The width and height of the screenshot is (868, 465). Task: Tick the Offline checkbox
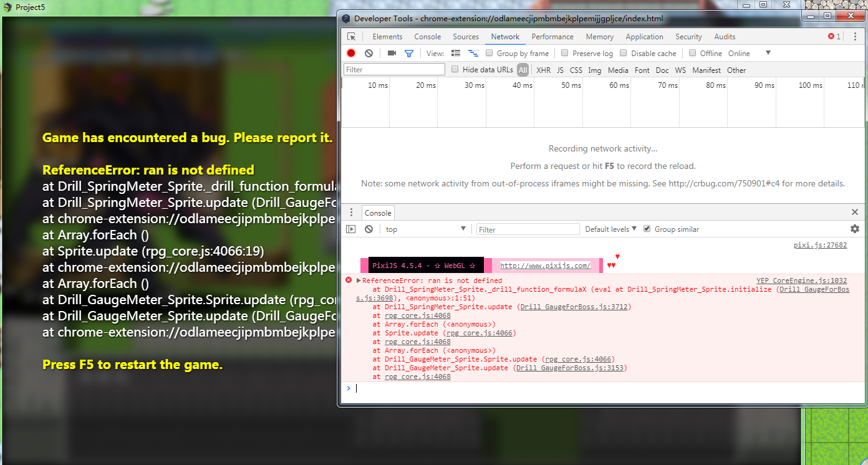pyautogui.click(x=692, y=53)
